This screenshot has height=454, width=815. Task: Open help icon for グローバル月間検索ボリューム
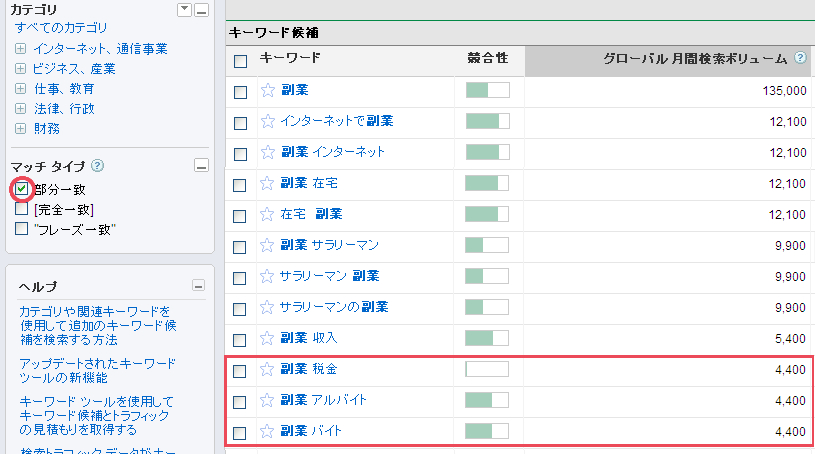point(800,59)
